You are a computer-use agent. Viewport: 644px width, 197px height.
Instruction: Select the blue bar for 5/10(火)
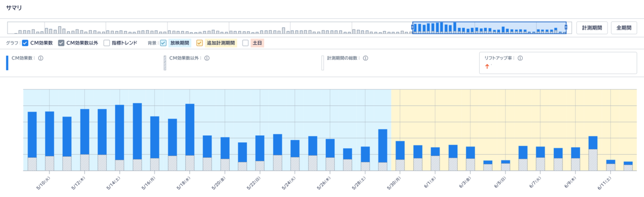point(49,134)
